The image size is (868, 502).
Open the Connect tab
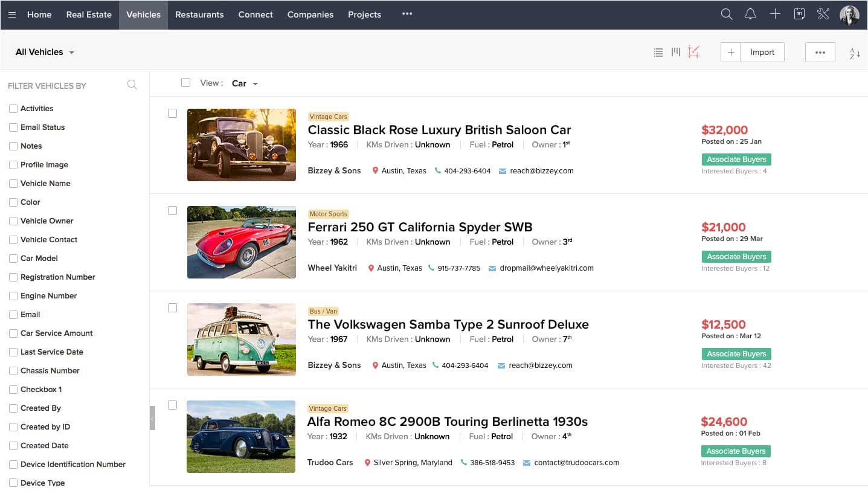(x=256, y=14)
